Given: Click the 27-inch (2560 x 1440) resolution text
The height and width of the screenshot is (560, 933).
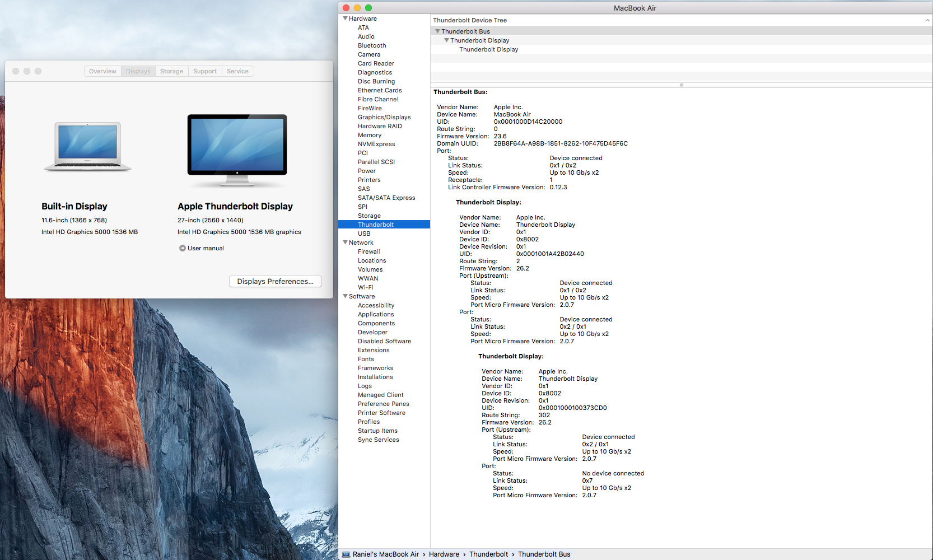Looking at the screenshot, I should [211, 220].
